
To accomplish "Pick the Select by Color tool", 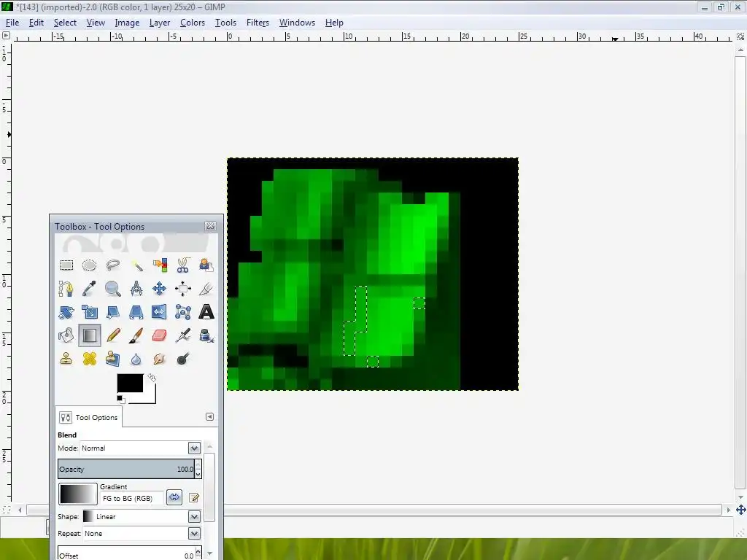I will 160,265.
